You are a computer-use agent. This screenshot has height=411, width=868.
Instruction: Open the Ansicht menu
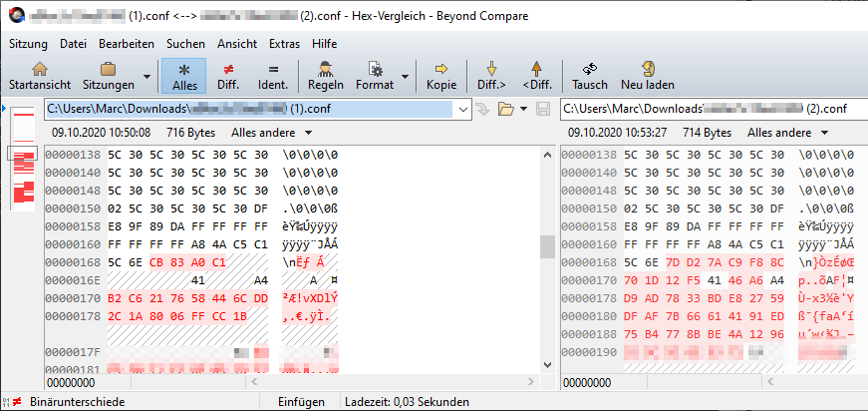237,44
